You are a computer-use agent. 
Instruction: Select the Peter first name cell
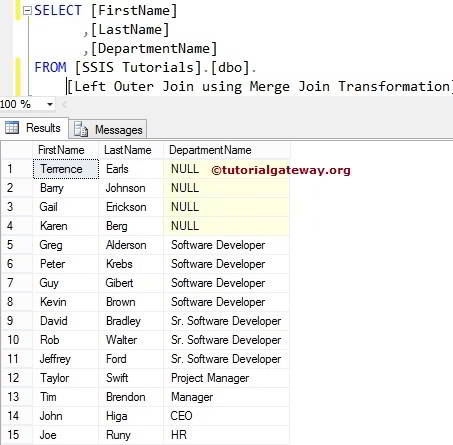coord(66,264)
